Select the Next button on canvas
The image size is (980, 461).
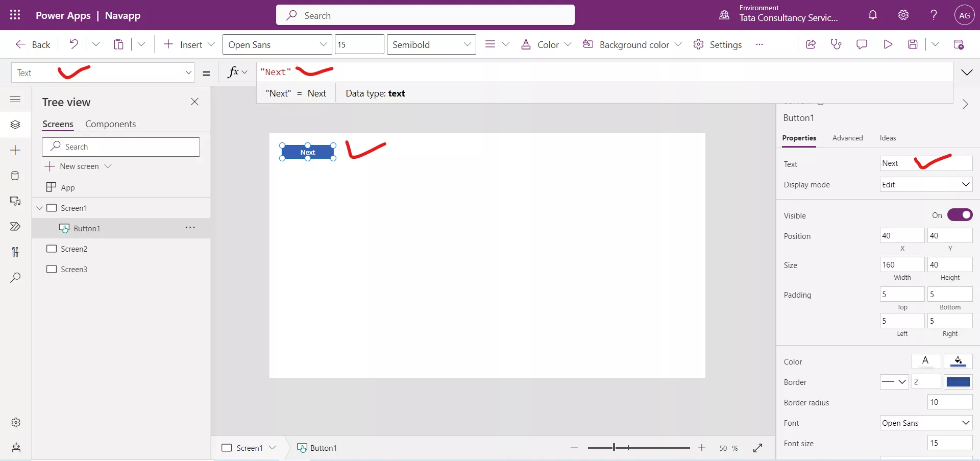308,152
